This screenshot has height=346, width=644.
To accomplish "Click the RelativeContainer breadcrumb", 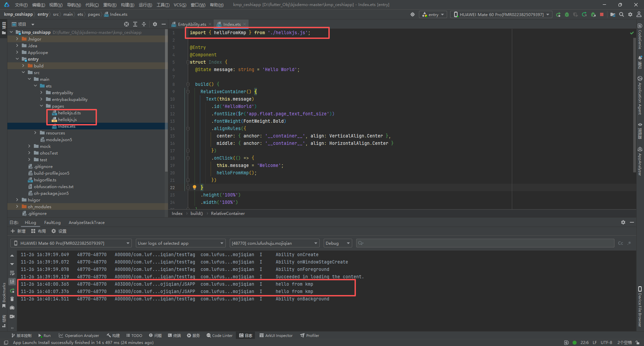I will (x=228, y=213).
